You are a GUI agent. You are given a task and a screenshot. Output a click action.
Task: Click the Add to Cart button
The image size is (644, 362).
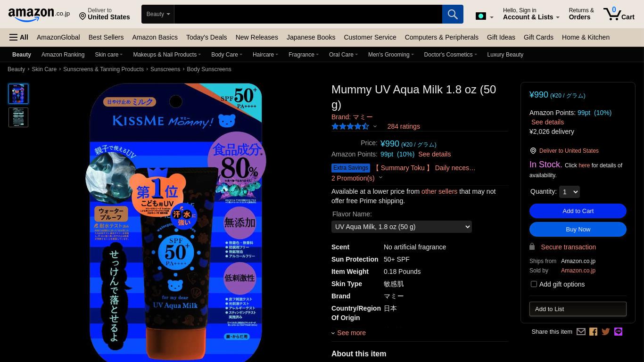point(578,211)
